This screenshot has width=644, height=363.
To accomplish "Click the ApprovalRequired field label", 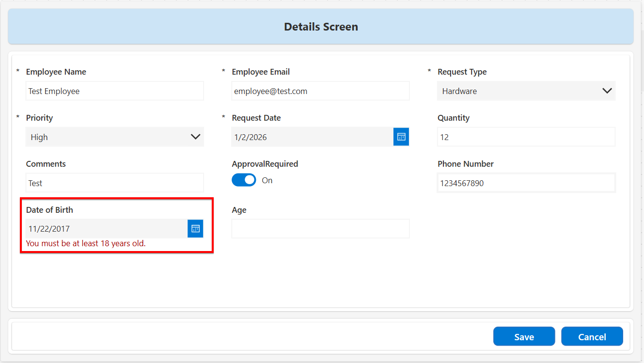I will [x=265, y=164].
